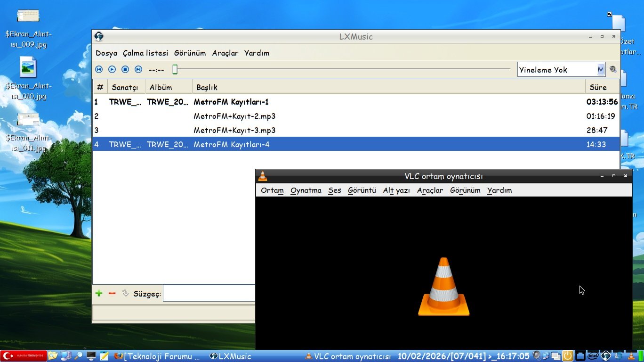Viewport: 644px width, 362px height.
Task: Open the Alt yazı menu in VLC
Action: (x=396, y=190)
